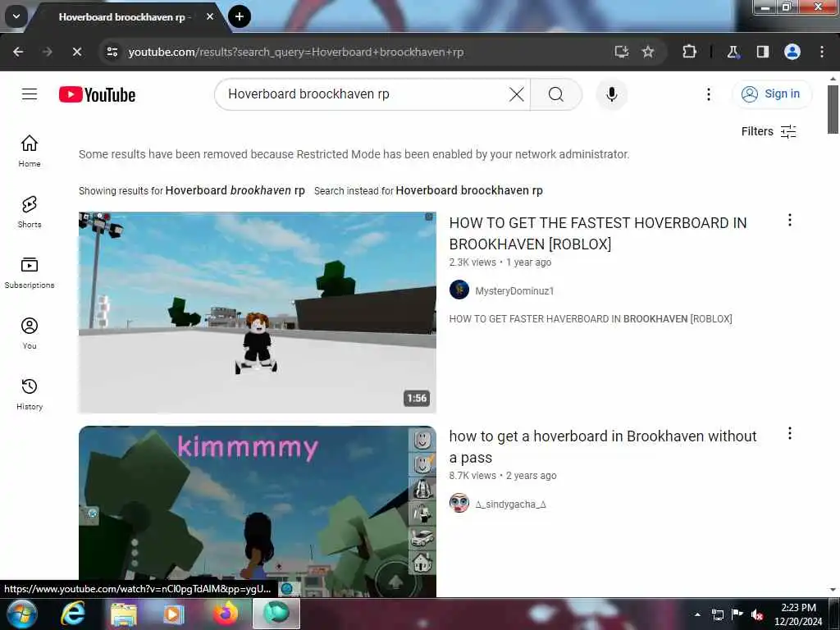Click the page vertical scrollbar thumb
The height and width of the screenshot is (630, 840).
click(833, 109)
